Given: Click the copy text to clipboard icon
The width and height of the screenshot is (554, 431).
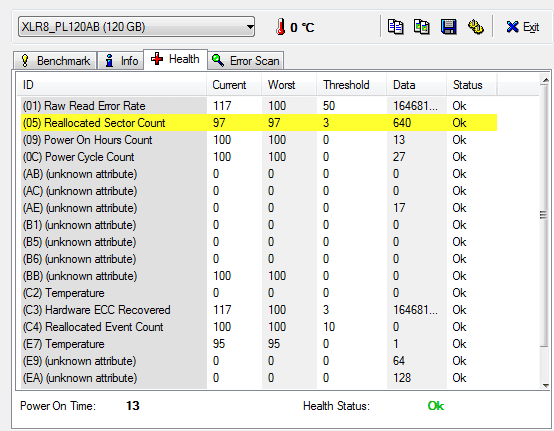Looking at the screenshot, I should tap(395, 27).
